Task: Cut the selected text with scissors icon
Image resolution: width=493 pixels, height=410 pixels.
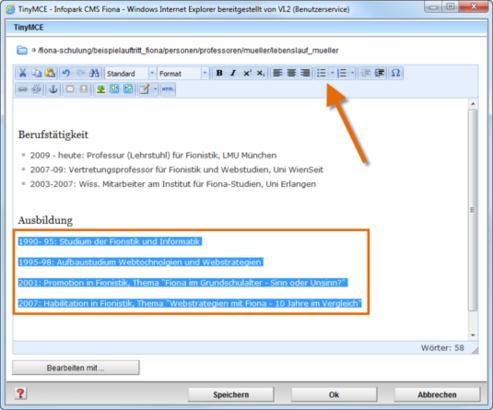Action: coord(22,73)
